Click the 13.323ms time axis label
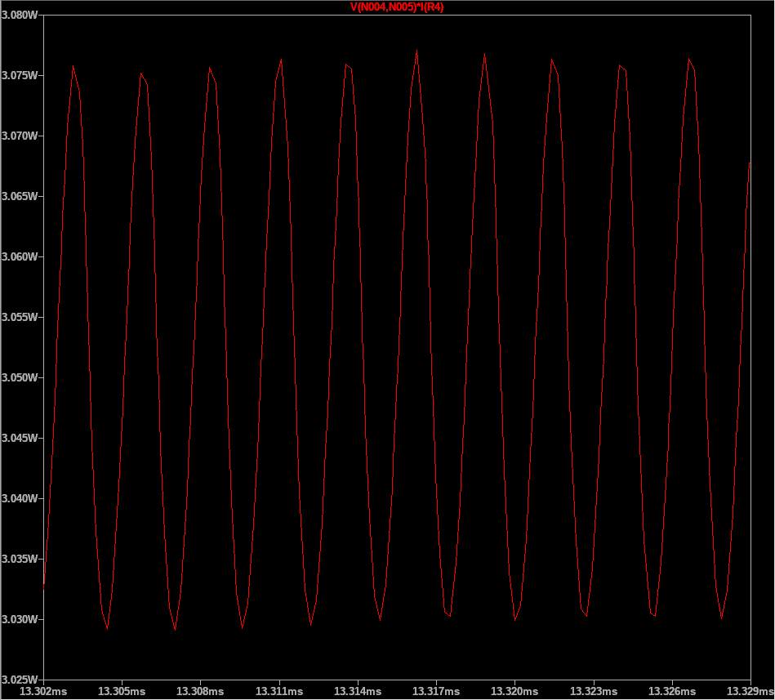 click(x=594, y=691)
